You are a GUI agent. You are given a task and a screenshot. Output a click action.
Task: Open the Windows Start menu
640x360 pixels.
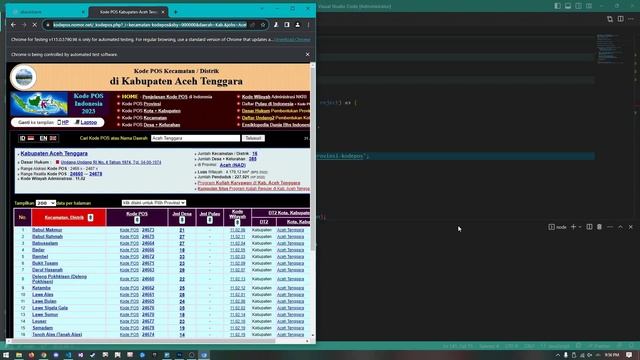(x=6, y=355)
